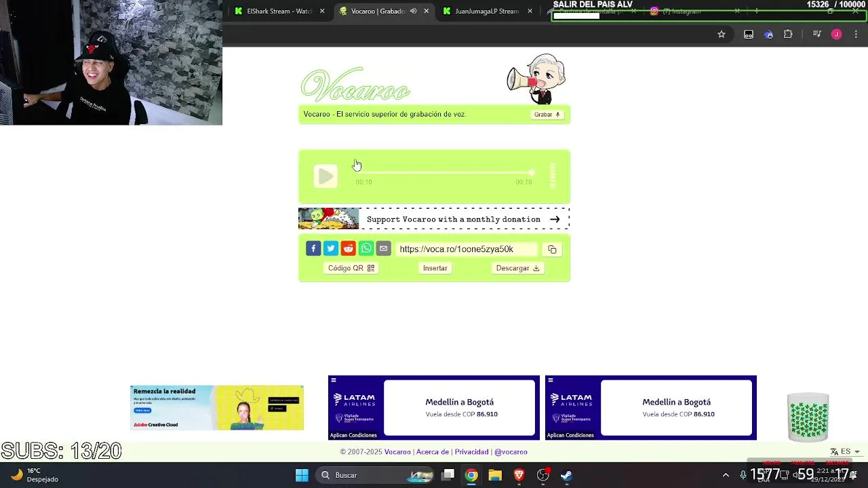
Task: Click the Insertar button
Action: (435, 268)
